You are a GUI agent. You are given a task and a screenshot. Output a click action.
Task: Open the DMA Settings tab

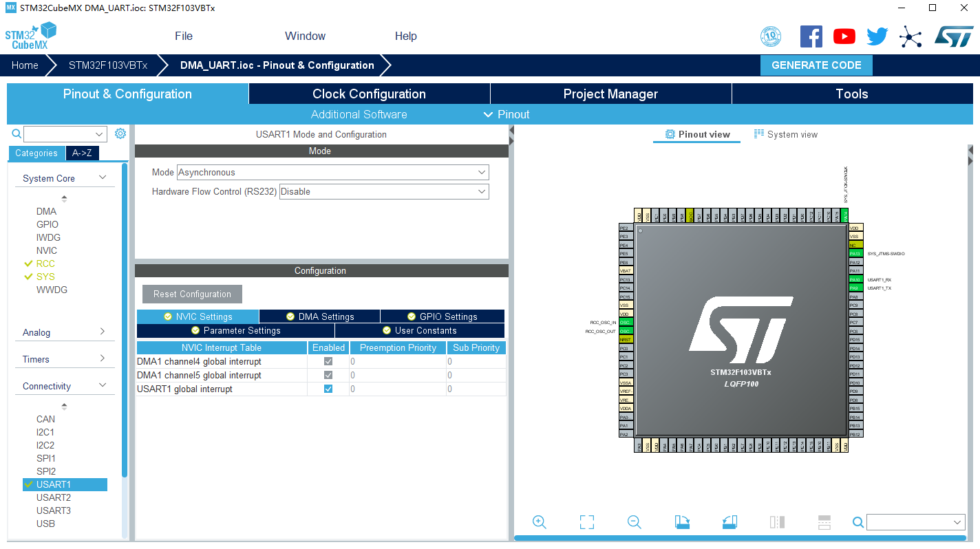coord(319,316)
